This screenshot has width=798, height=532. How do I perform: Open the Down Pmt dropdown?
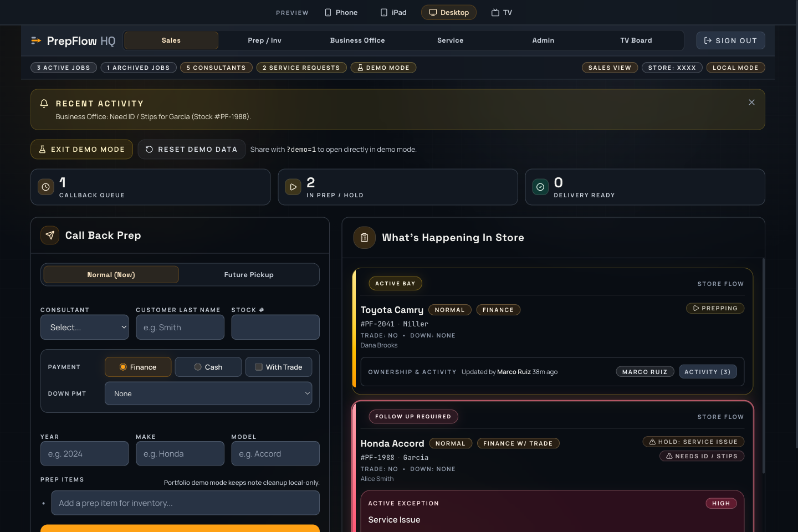click(208, 393)
